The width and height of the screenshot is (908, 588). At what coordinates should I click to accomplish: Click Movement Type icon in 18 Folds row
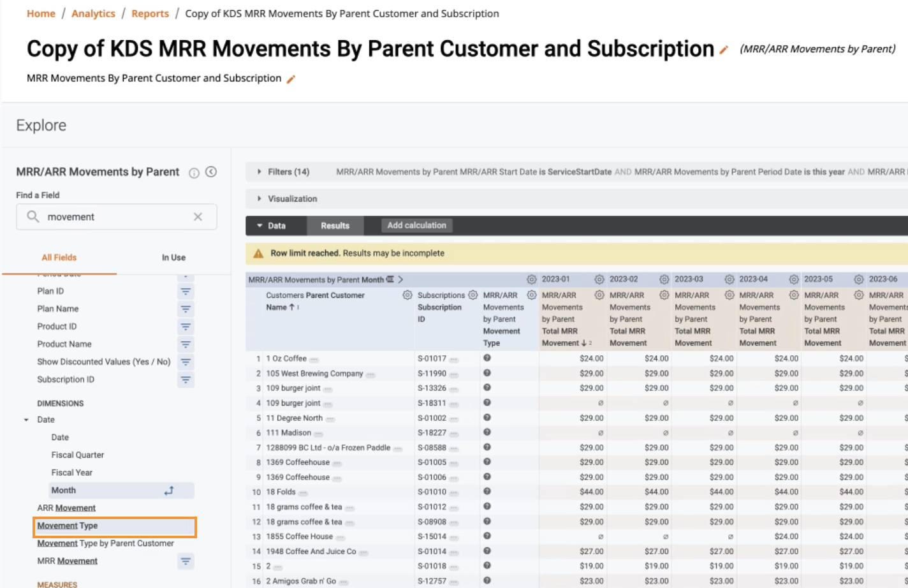(487, 492)
